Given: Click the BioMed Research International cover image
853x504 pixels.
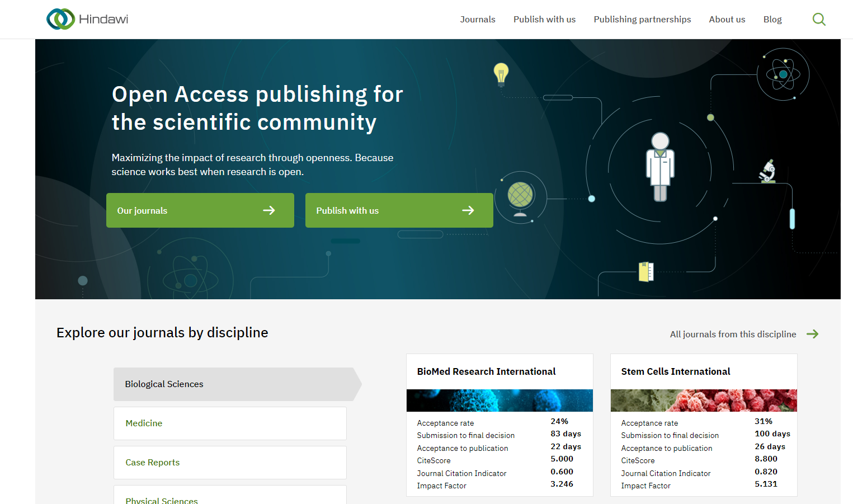Looking at the screenshot, I should [499, 400].
